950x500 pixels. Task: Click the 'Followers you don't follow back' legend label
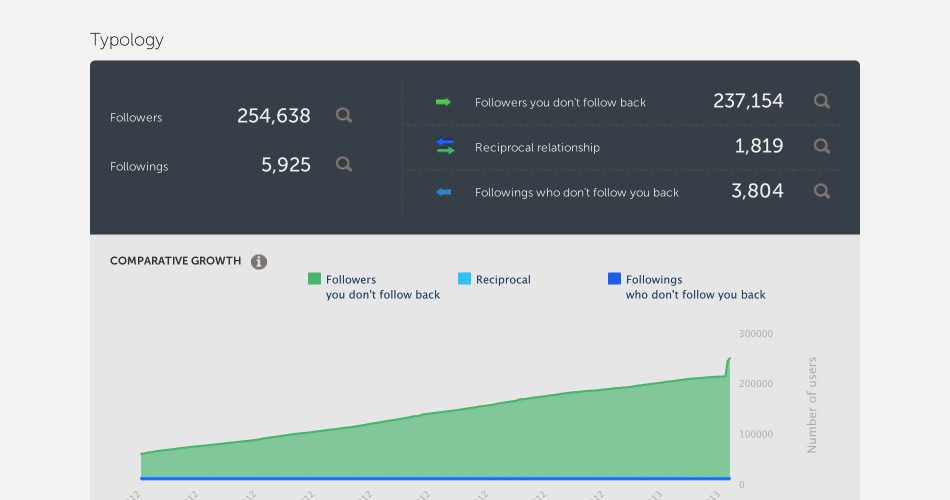383,287
